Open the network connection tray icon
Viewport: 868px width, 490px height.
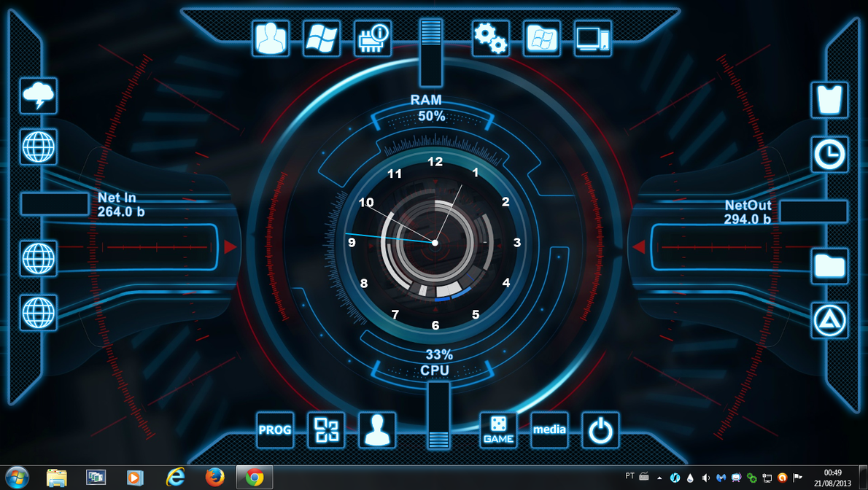click(x=767, y=478)
